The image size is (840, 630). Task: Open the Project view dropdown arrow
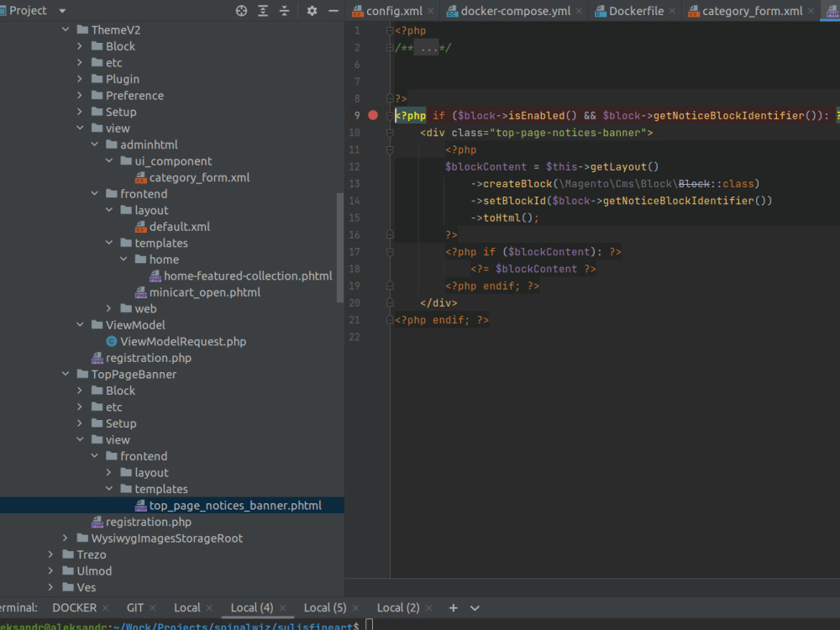tap(62, 11)
